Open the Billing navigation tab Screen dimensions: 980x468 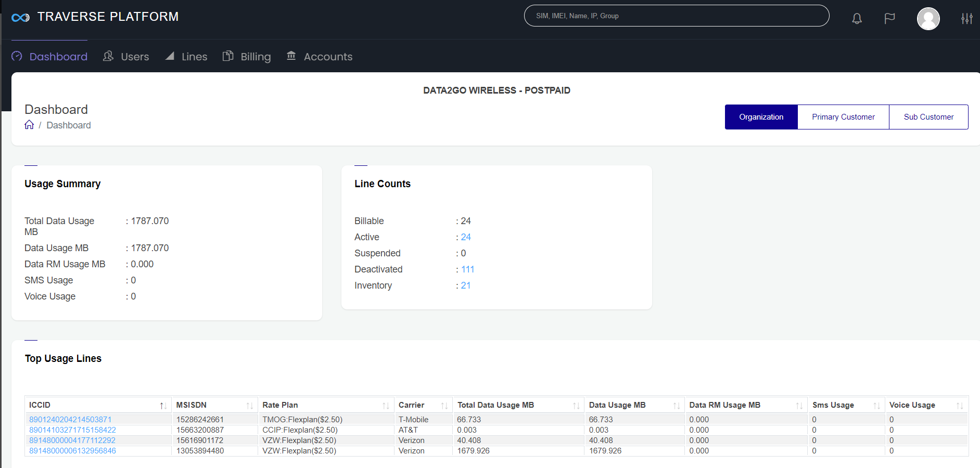click(x=247, y=57)
